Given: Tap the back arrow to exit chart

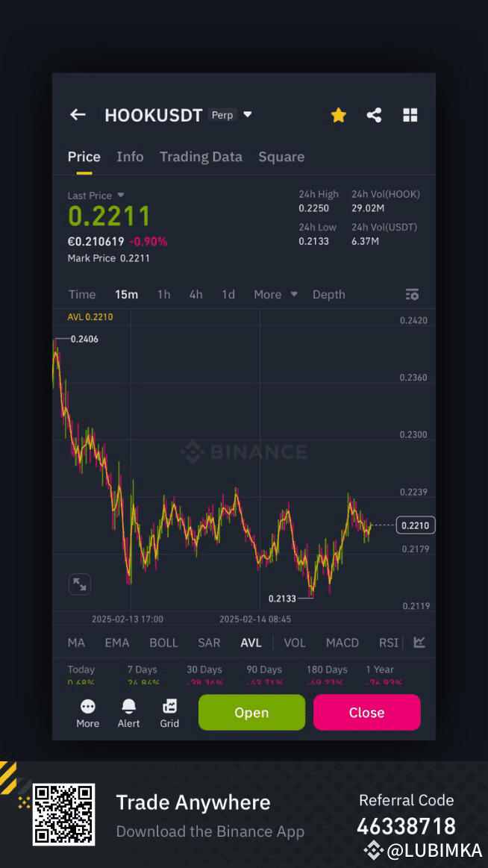Looking at the screenshot, I should click(x=78, y=114).
